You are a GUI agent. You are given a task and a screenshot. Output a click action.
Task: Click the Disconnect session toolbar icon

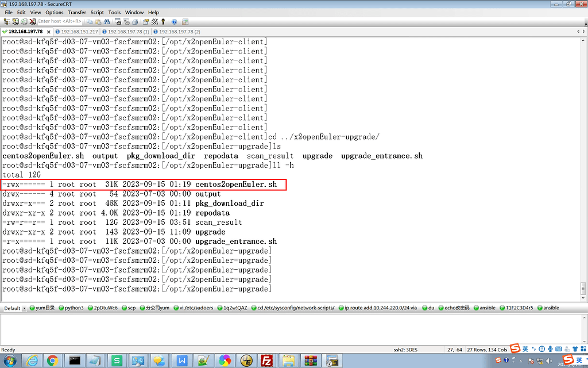pyautogui.click(x=32, y=21)
